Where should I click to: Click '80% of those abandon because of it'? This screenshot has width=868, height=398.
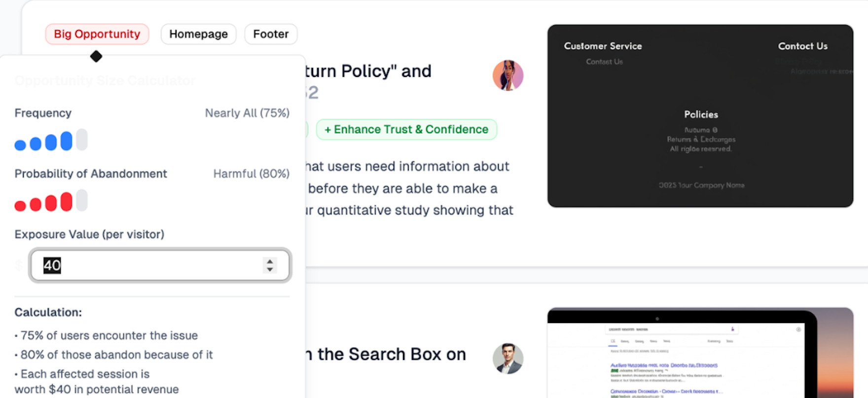[x=116, y=355]
